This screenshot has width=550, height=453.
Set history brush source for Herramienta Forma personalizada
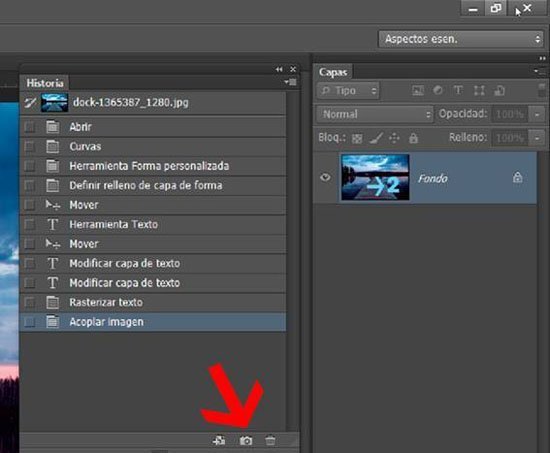tap(30, 166)
